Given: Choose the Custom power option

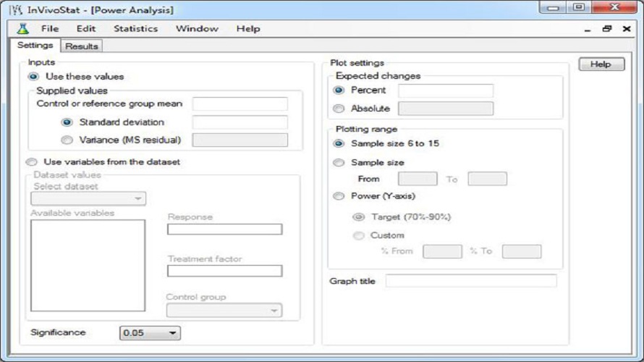Looking at the screenshot, I should 359,235.
